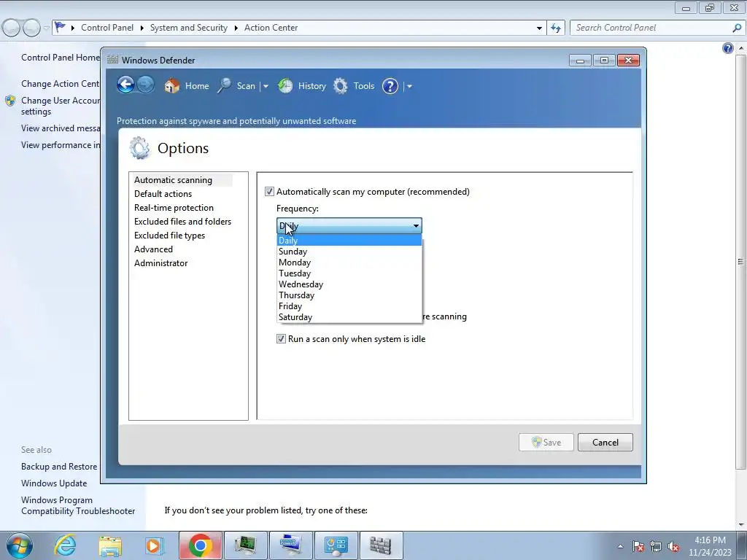Expand the Scan options arrow
This screenshot has width=747, height=560.
click(266, 86)
